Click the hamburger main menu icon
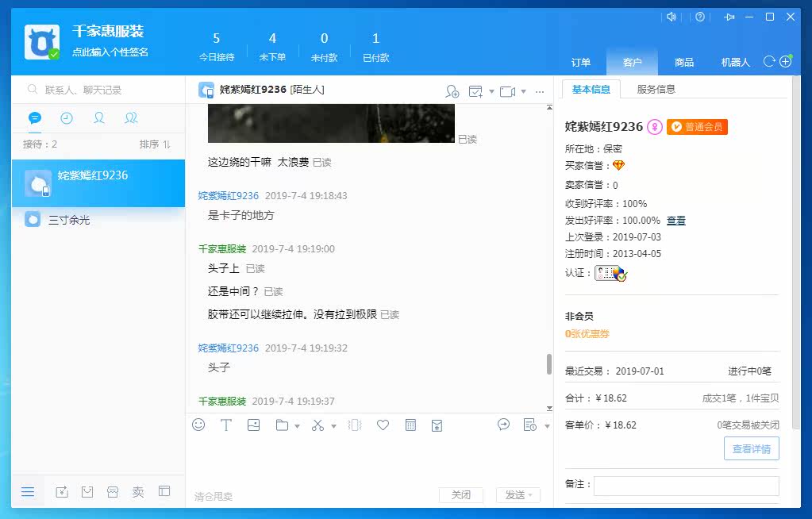The height and width of the screenshot is (519, 812). click(x=28, y=491)
